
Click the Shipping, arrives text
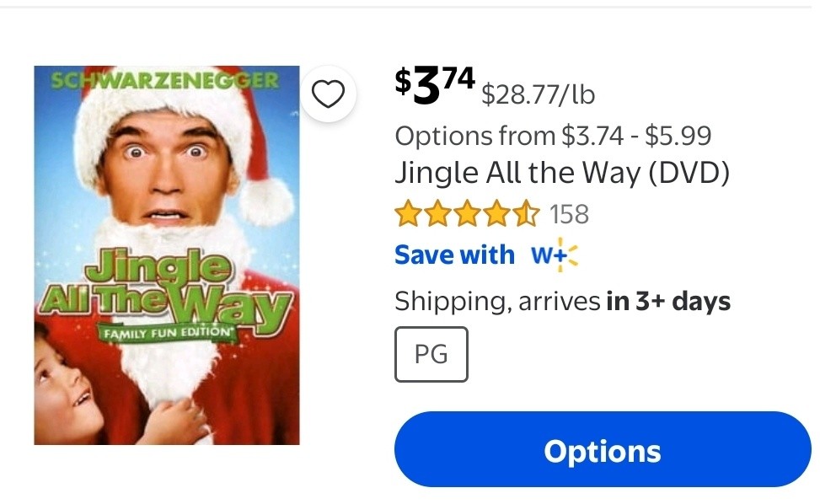tap(497, 302)
